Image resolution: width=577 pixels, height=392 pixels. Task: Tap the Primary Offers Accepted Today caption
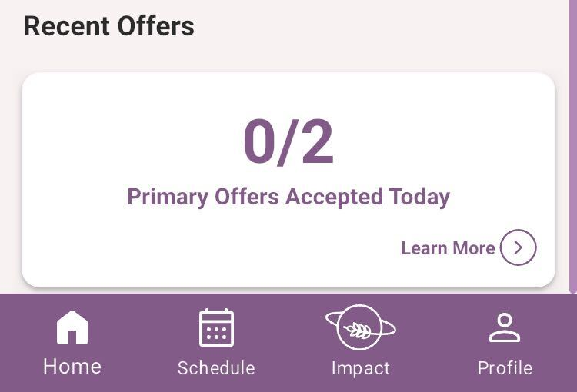pyautogui.click(x=288, y=197)
